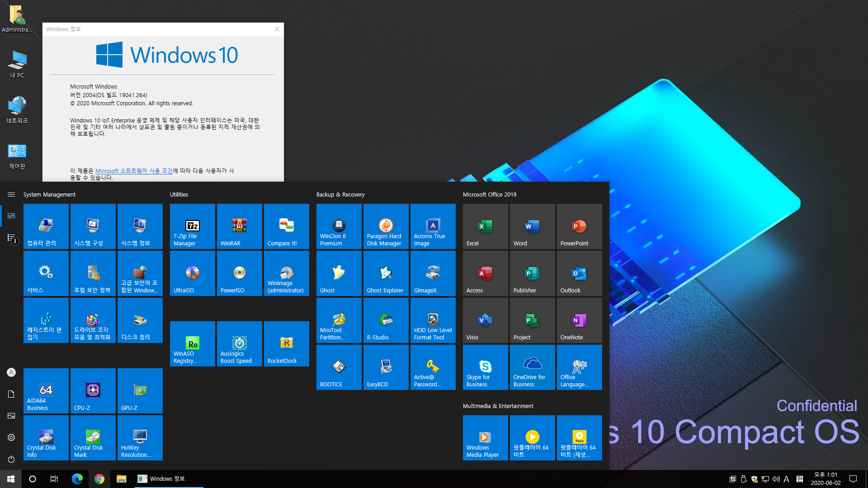
Task: Open PowerISO tile
Action: click(240, 273)
